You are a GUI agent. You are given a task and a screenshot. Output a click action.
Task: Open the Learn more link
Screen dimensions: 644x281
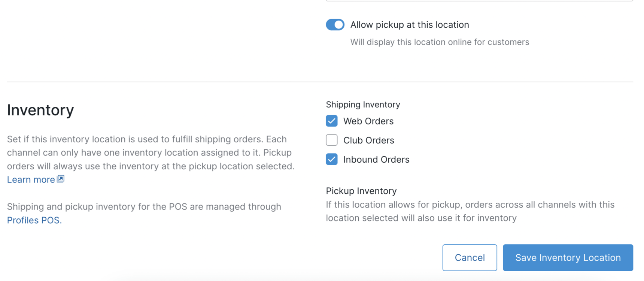click(31, 179)
